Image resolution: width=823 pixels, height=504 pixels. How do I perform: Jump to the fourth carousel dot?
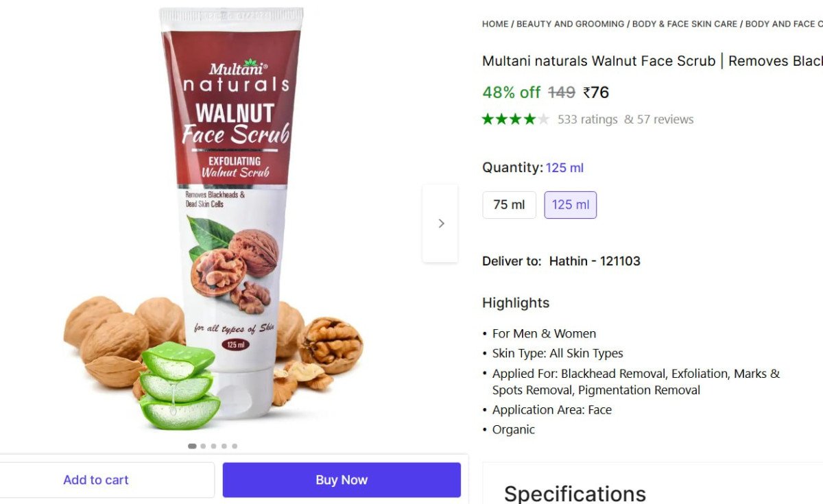(x=224, y=446)
